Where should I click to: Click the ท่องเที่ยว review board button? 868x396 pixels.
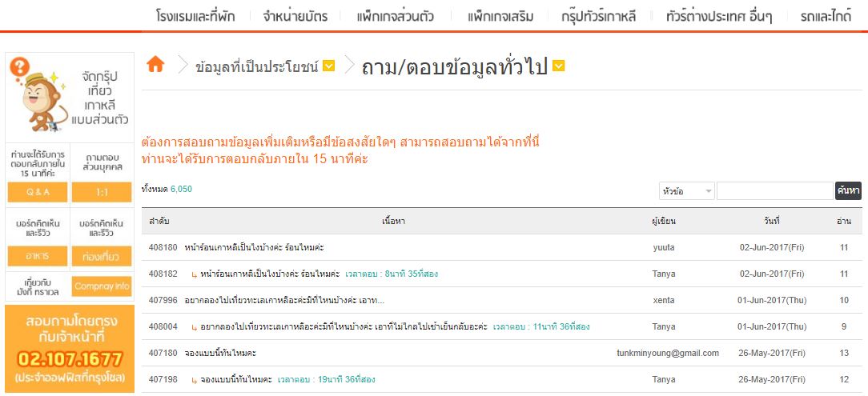click(101, 257)
